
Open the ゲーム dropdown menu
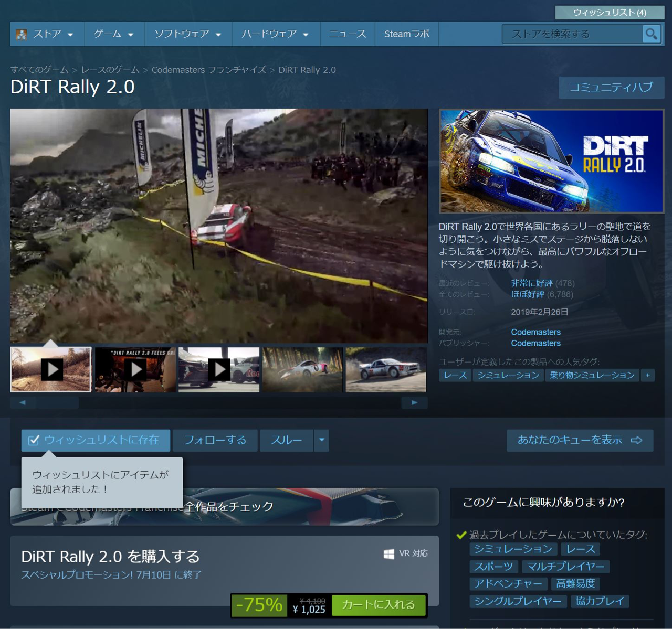113,34
